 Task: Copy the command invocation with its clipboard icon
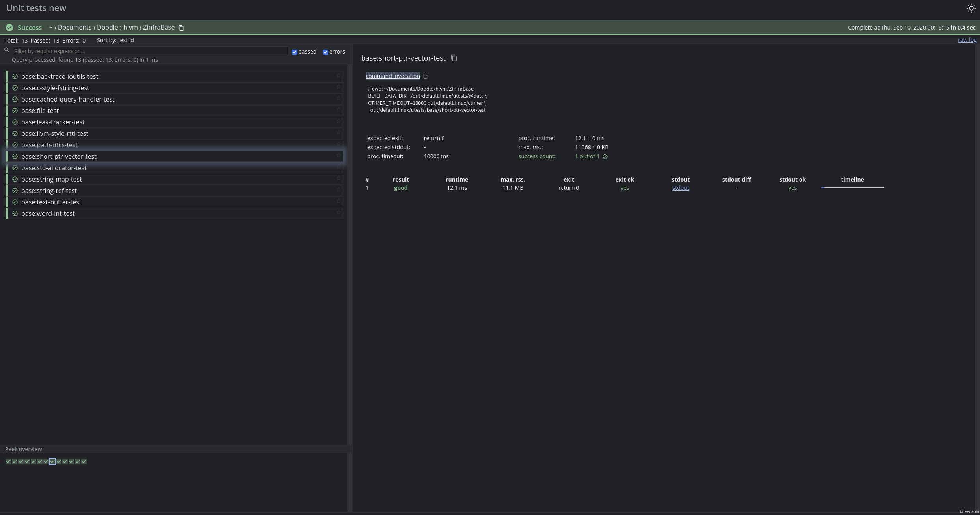(425, 76)
